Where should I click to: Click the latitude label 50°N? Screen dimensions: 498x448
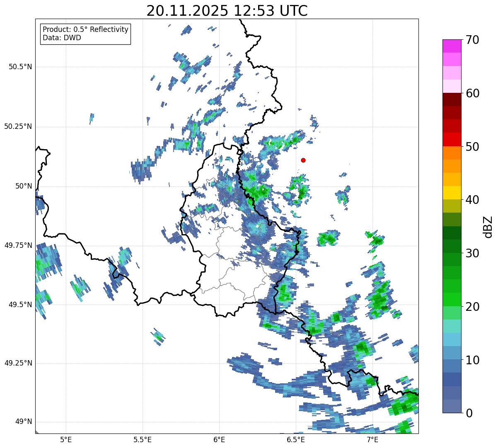pyautogui.click(x=24, y=186)
